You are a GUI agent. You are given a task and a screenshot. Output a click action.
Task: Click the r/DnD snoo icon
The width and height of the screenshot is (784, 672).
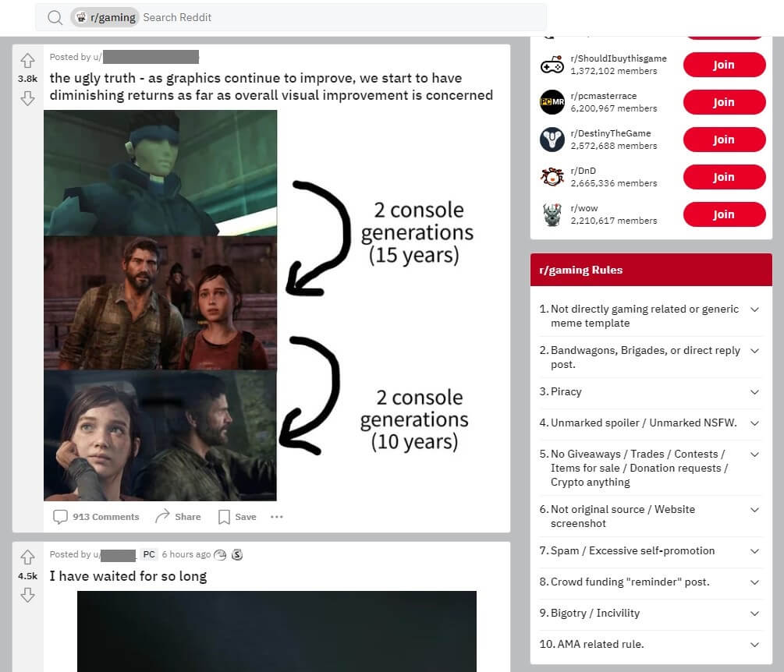tap(552, 177)
